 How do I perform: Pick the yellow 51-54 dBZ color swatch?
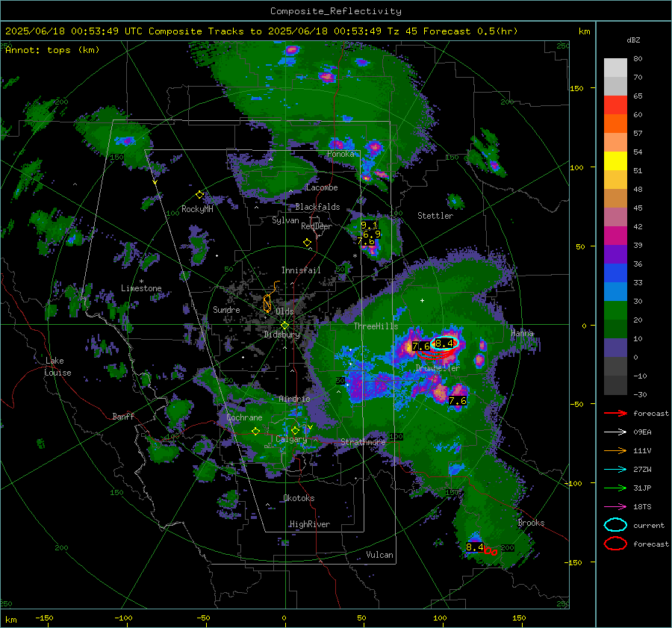tap(615, 161)
